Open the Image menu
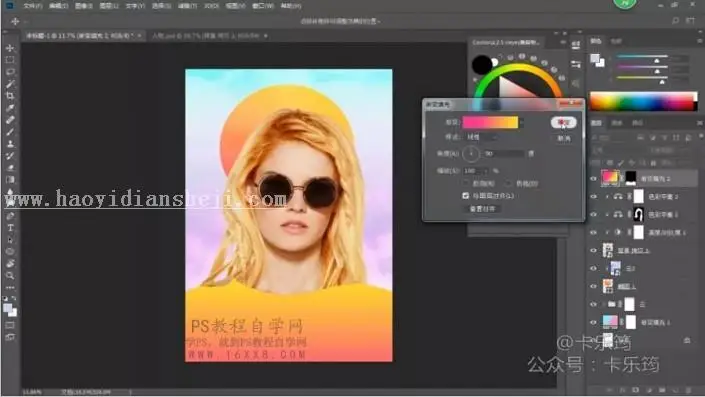 tap(84, 6)
